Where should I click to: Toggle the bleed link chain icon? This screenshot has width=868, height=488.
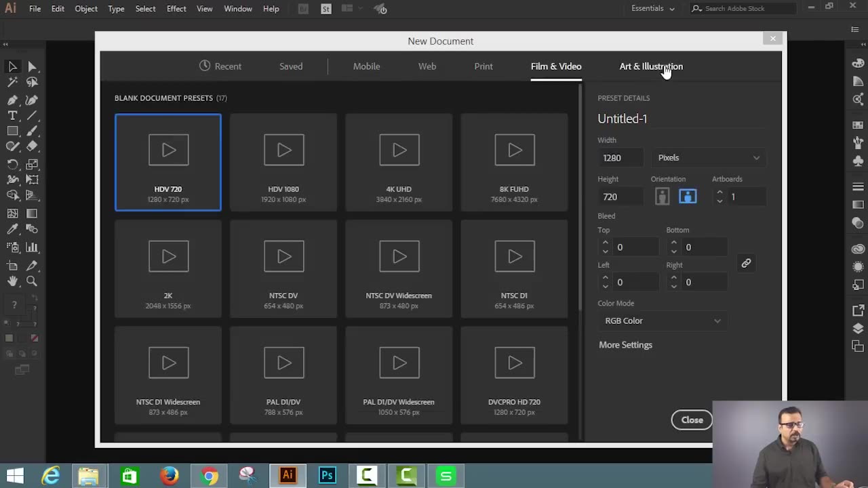746,263
